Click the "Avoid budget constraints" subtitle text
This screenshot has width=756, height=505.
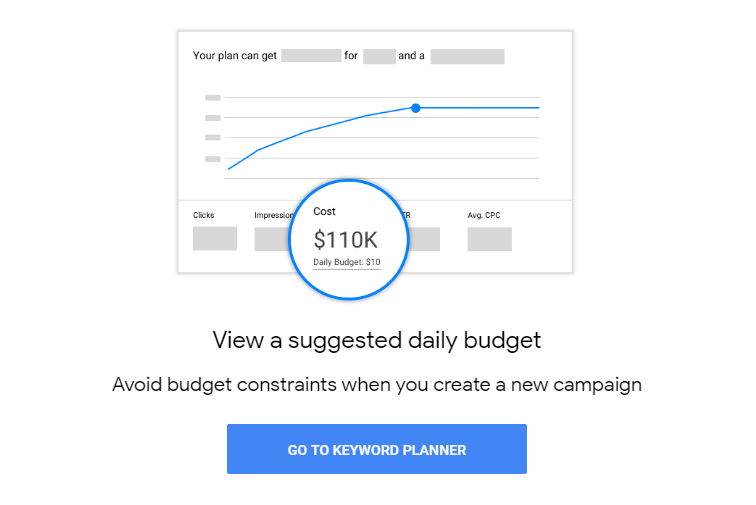point(377,385)
